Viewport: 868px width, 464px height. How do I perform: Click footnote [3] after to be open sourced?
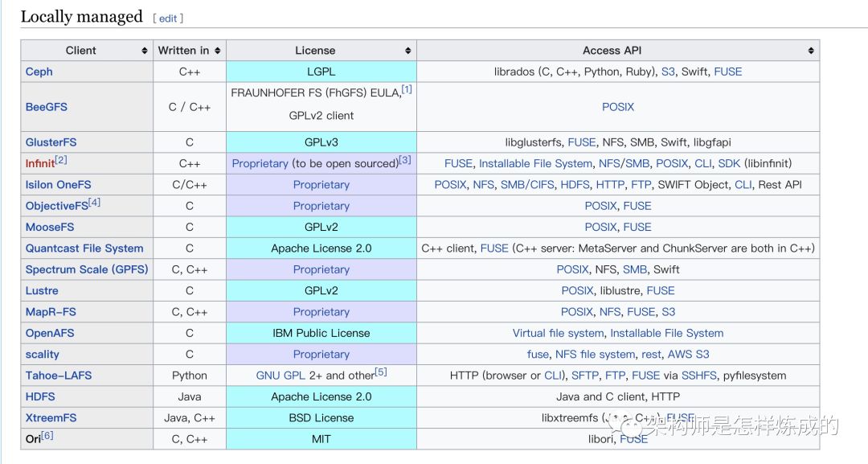click(x=405, y=159)
